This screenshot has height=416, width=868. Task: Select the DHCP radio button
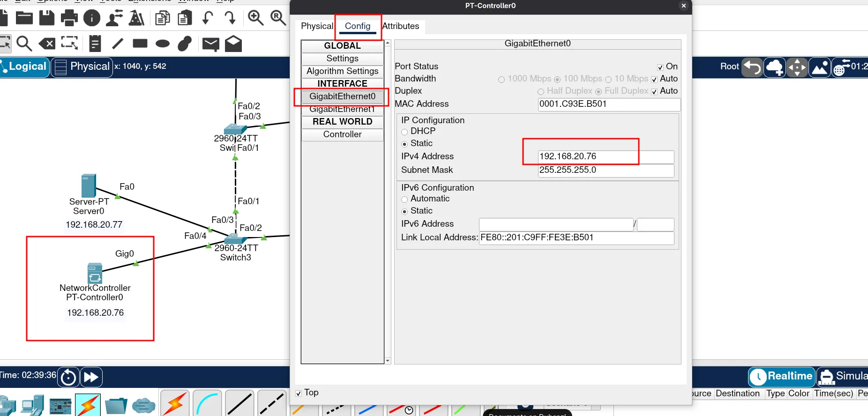tap(404, 132)
